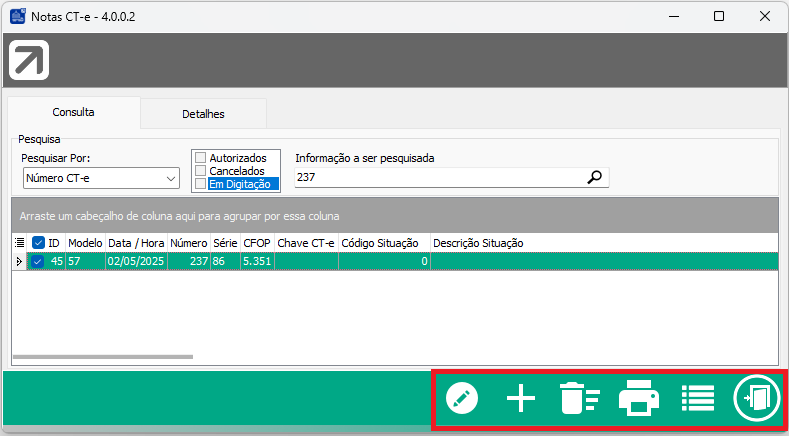Screen dimensions: 789x436
Task: Click the search information input field
Action: [438, 178]
